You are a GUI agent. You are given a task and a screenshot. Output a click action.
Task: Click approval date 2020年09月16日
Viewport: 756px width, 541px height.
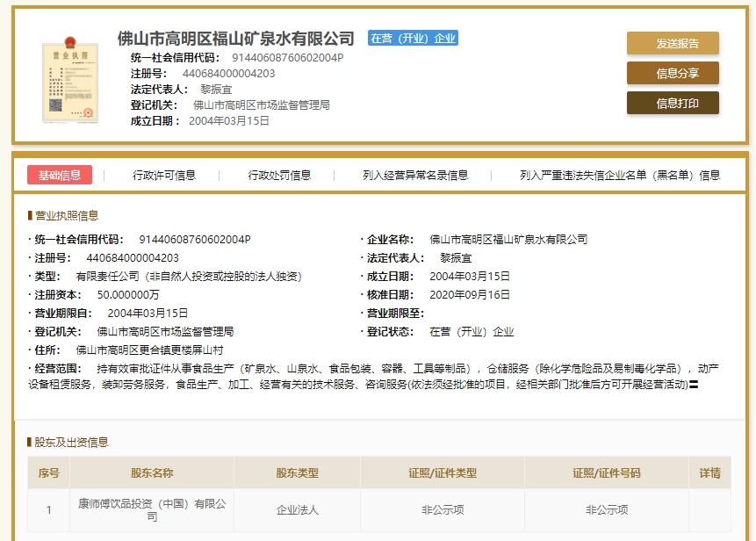[x=470, y=294]
